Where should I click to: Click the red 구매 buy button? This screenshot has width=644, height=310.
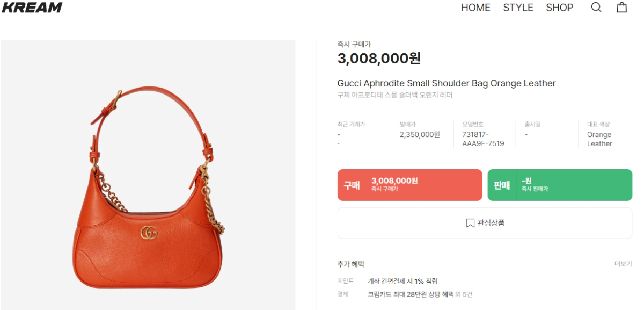pos(410,185)
